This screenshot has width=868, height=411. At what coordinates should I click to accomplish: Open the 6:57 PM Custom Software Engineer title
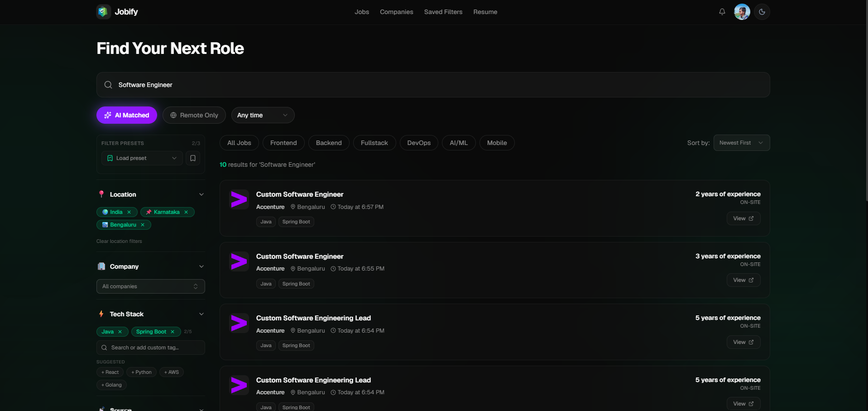coord(300,194)
